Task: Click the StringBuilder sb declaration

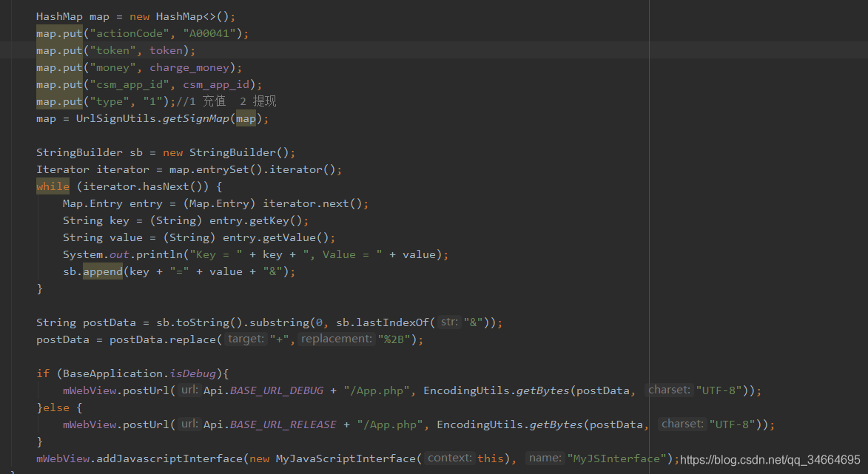Action: [166, 152]
